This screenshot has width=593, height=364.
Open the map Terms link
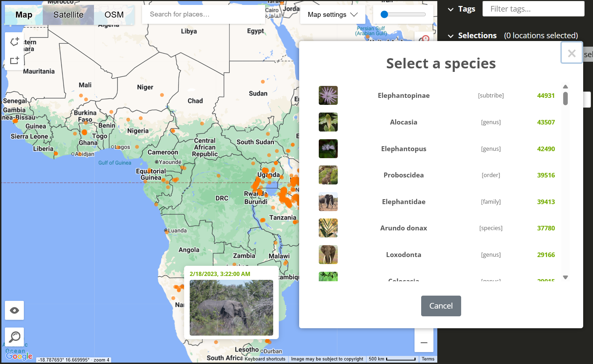point(428,359)
